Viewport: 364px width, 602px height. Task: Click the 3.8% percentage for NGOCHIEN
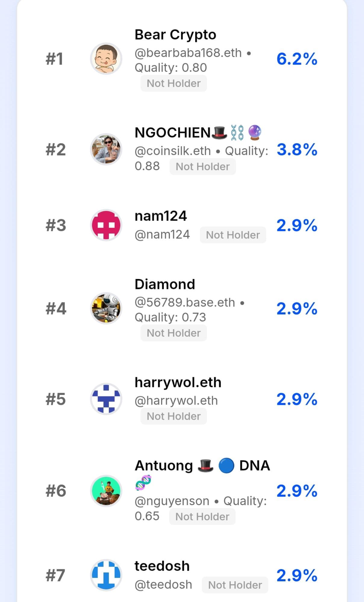(297, 150)
